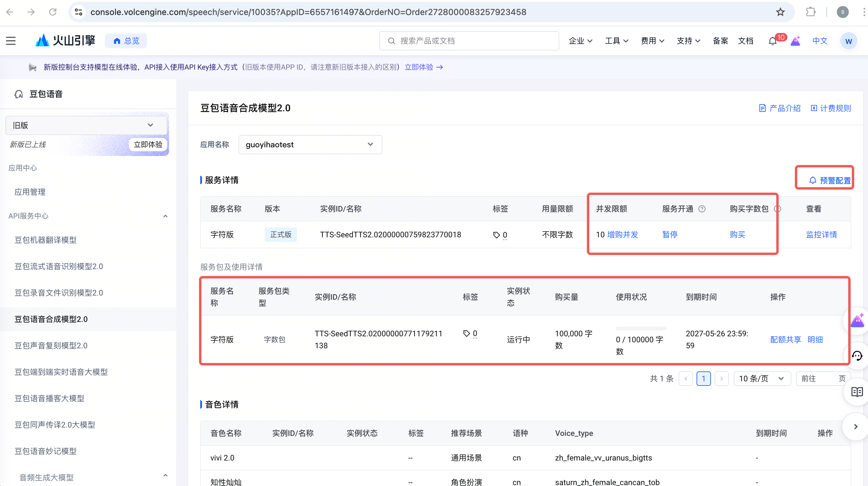Expand the floating side panel arrow

(x=856, y=427)
